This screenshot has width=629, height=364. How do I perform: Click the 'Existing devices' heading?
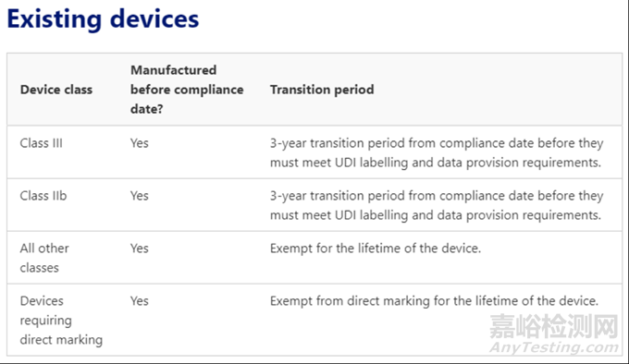coord(103,19)
